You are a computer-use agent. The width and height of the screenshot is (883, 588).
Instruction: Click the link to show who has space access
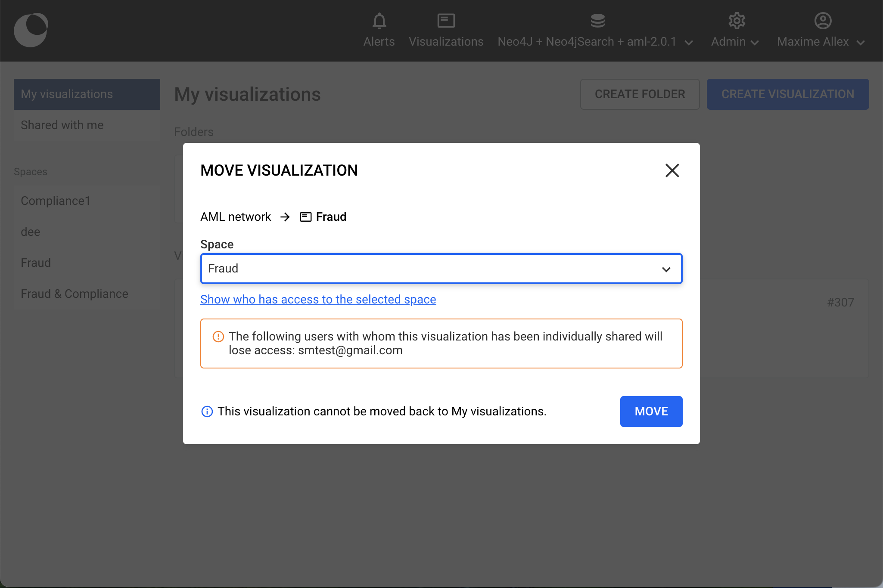[318, 300]
